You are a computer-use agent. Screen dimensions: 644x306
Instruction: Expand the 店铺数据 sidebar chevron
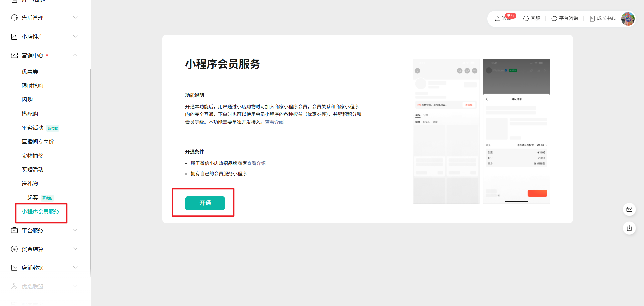tap(75, 267)
